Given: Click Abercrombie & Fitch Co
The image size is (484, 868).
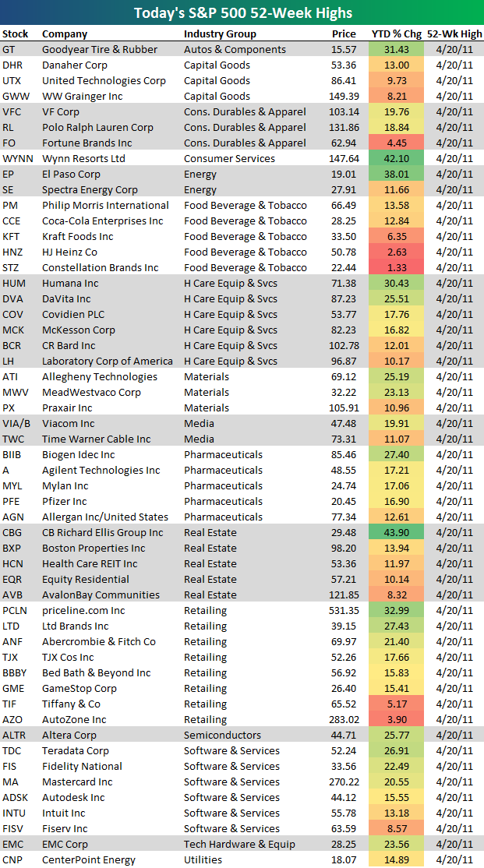Looking at the screenshot, I should pyautogui.click(x=99, y=641).
